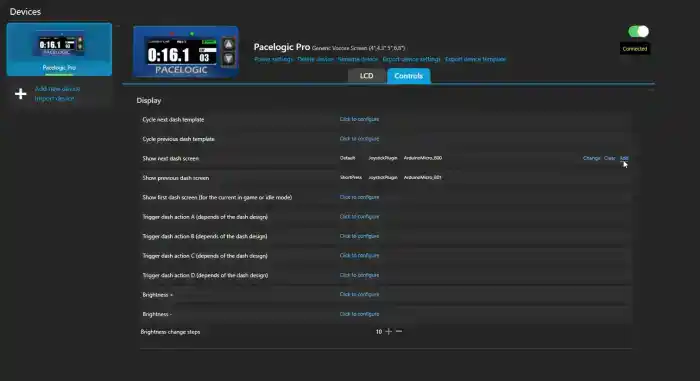Configure Trigger dash action B binding
The width and height of the screenshot is (700, 381).
tap(359, 236)
